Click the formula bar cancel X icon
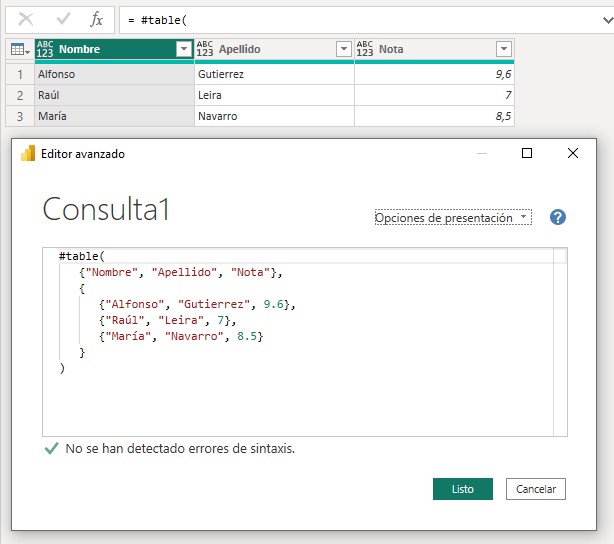 pos(26,19)
